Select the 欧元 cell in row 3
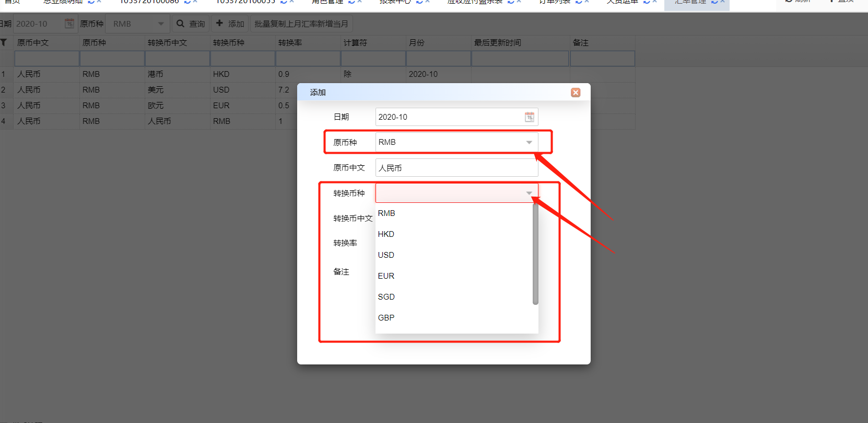This screenshot has width=868, height=423. [178, 106]
